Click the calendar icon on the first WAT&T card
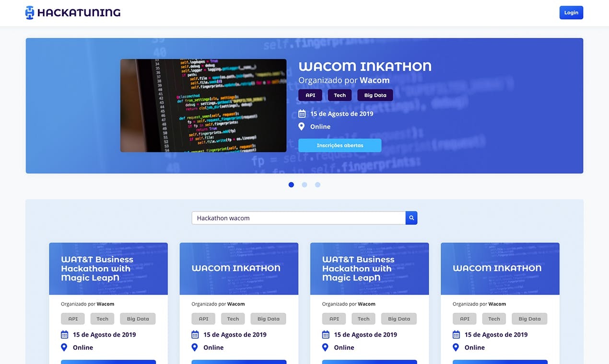This screenshot has height=364, width=609. click(x=64, y=334)
